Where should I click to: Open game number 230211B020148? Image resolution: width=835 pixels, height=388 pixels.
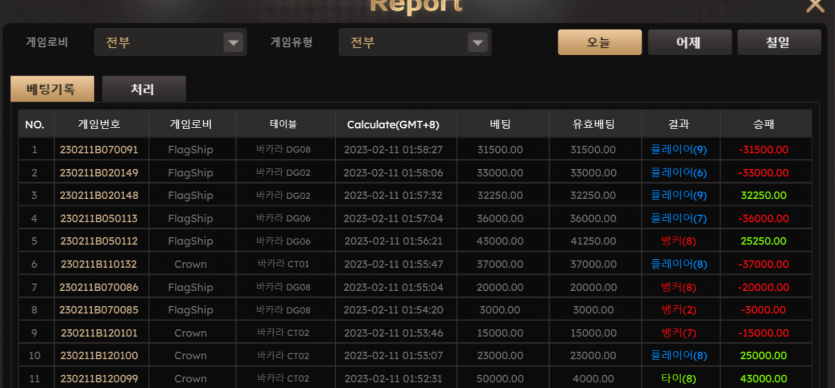pyautogui.click(x=99, y=196)
